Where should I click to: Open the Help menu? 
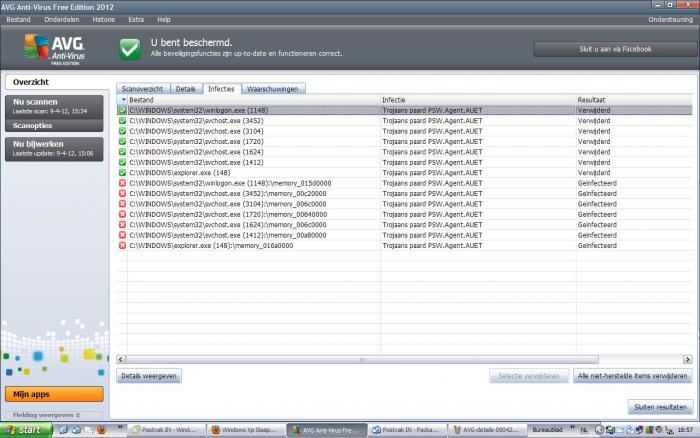click(164, 20)
